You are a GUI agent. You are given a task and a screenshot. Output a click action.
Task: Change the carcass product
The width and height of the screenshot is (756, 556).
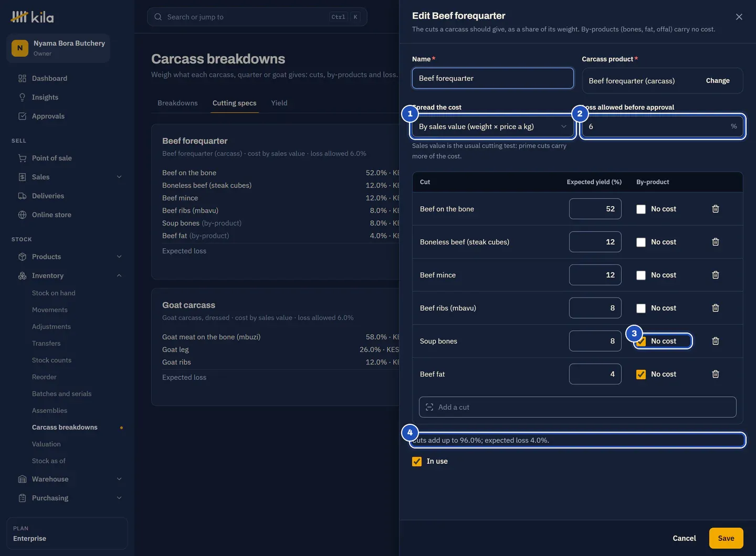point(718,81)
